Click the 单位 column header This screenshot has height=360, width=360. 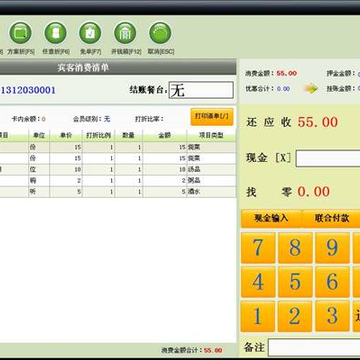[39, 136]
